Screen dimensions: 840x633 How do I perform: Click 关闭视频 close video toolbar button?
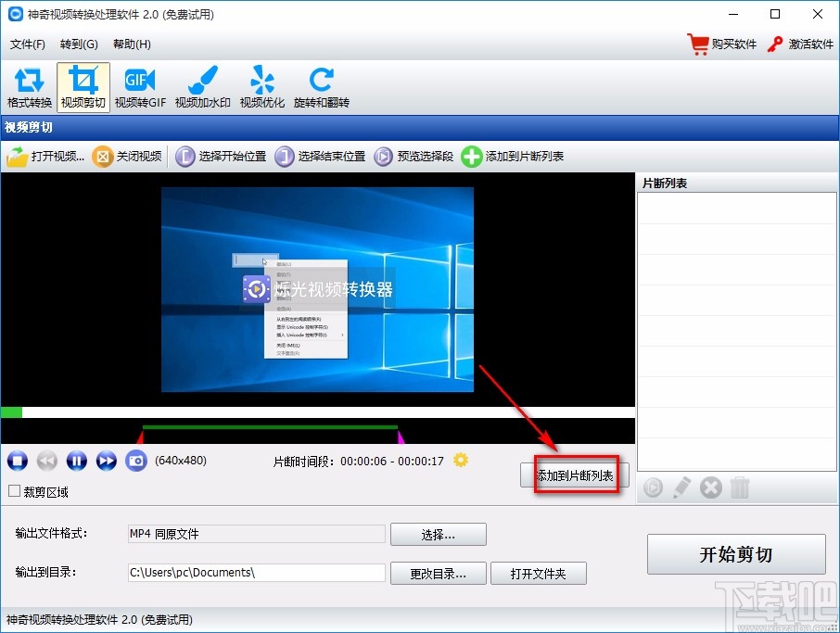pyautogui.click(x=127, y=157)
